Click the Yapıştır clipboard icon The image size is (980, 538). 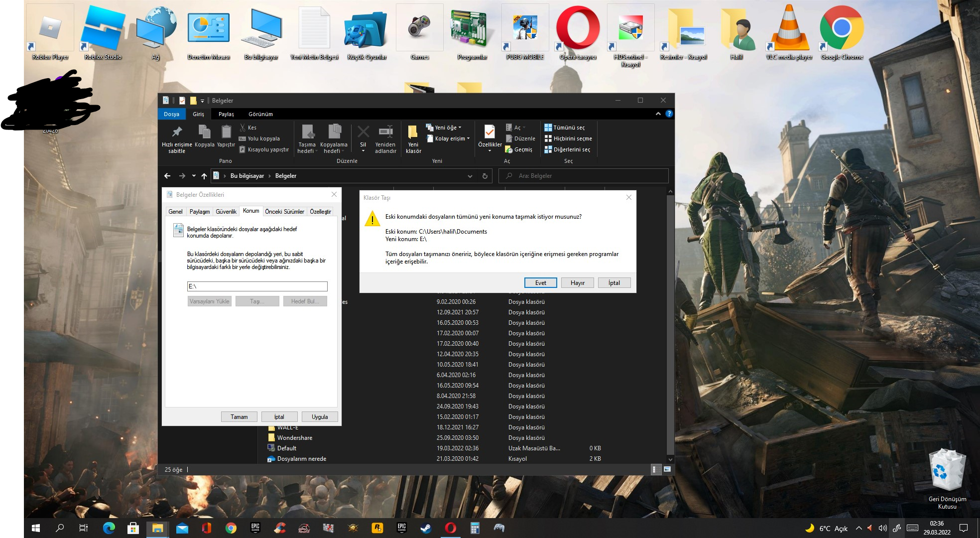coord(226,132)
